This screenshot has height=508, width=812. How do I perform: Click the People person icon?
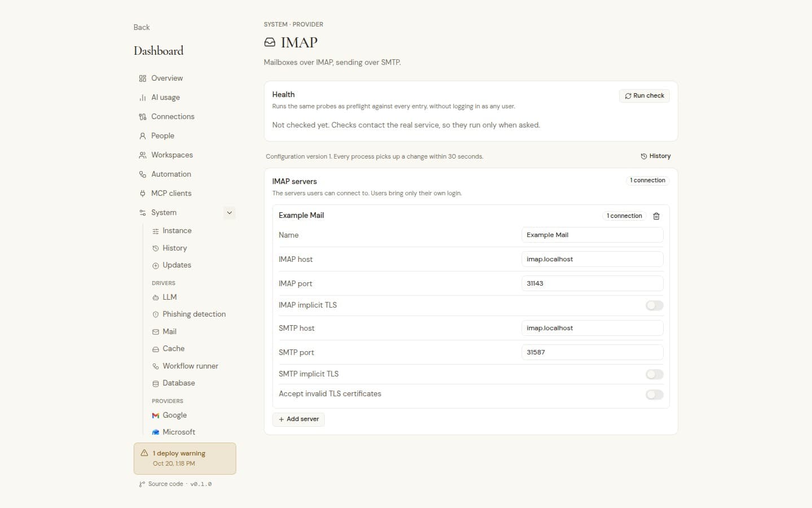pyautogui.click(x=143, y=136)
